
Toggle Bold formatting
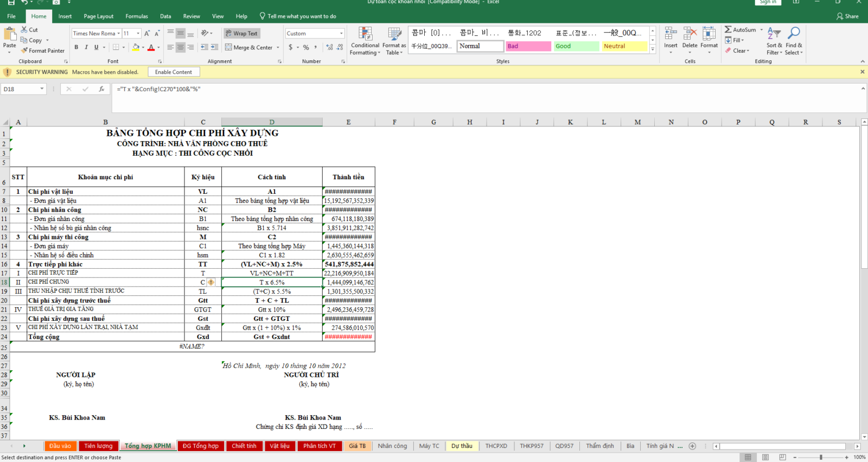76,47
